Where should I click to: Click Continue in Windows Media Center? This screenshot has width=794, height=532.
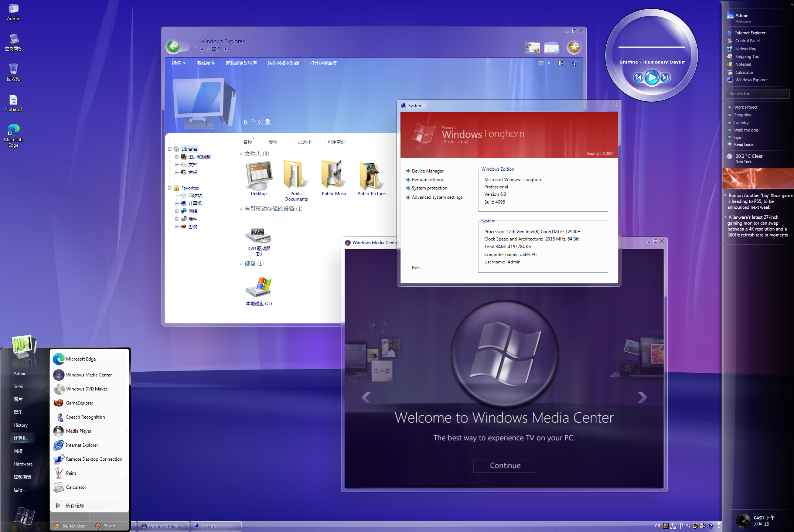click(x=504, y=465)
